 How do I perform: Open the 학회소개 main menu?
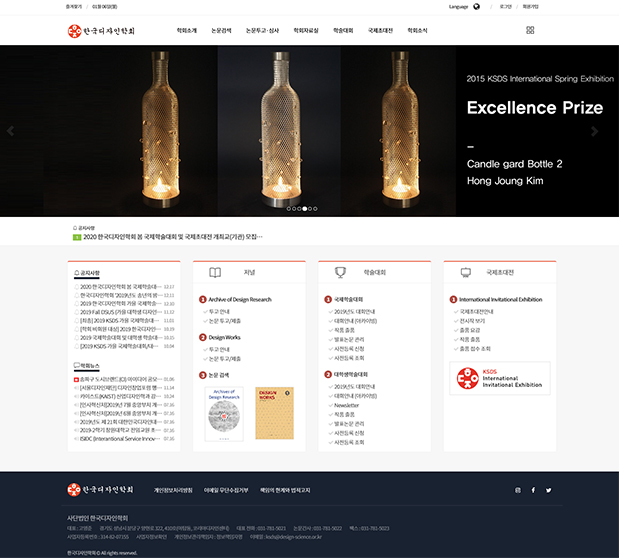tap(186, 31)
